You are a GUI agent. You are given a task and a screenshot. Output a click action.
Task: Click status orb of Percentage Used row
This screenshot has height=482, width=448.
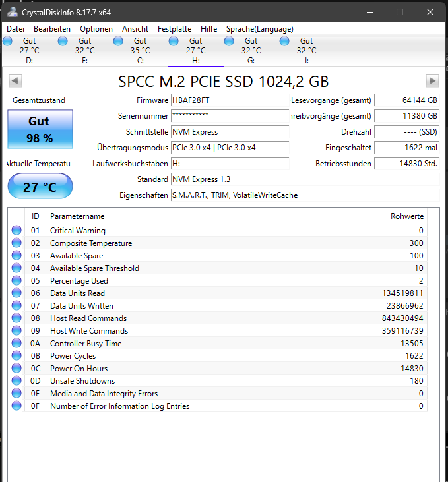16,280
